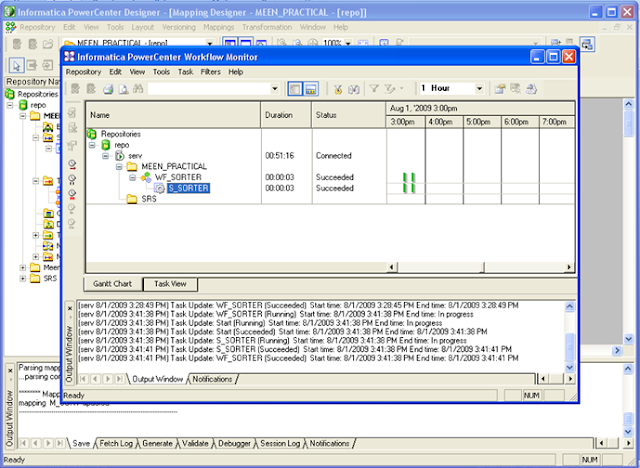Open the Versioning menu in Designer
The width and height of the screenshot is (640, 468).
[x=179, y=27]
